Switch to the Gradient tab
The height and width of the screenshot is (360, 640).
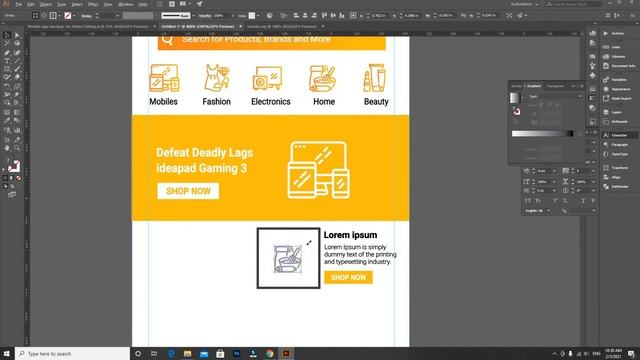(x=534, y=86)
